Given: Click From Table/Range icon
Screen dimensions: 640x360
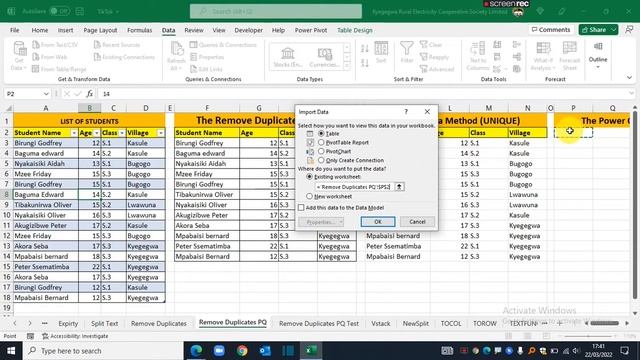Looking at the screenshot, I should pyautogui.click(x=36, y=69).
